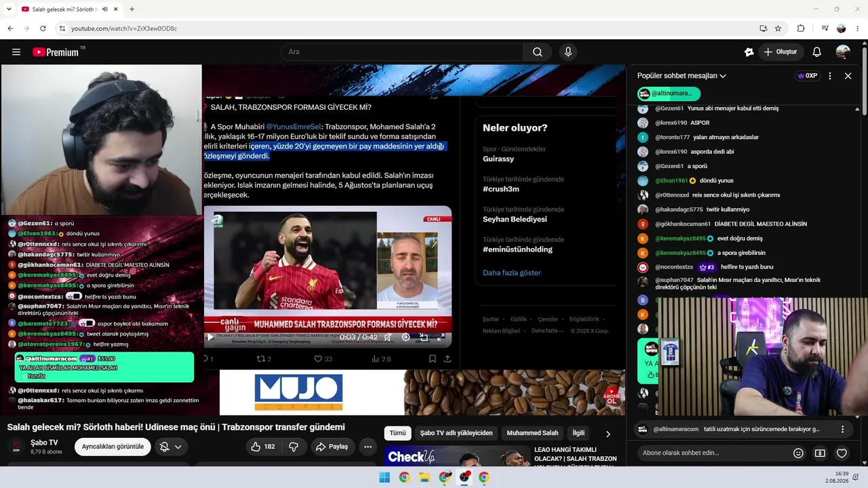This screenshot has height=488, width=868.
Task: Click the search magnifier button
Action: pos(537,52)
